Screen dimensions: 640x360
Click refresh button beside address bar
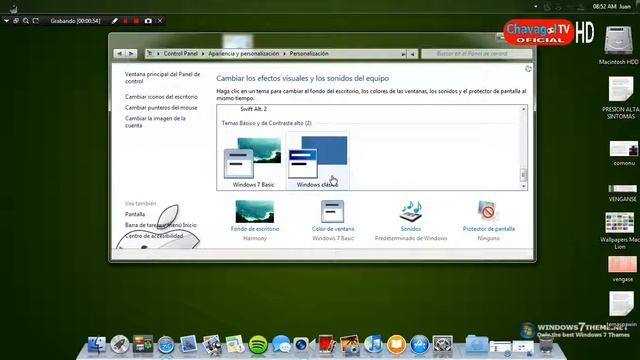412,54
